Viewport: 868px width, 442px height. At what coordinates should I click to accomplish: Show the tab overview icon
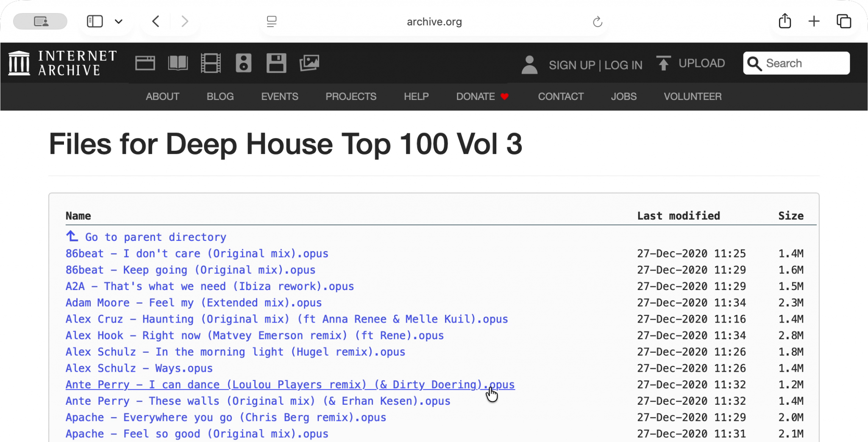(x=843, y=21)
